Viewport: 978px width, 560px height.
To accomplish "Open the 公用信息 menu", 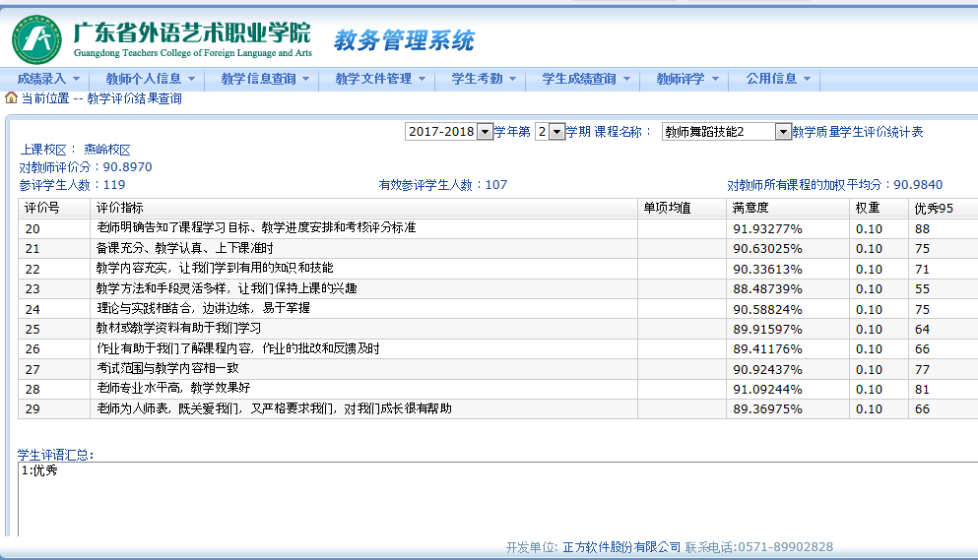I will click(x=778, y=79).
